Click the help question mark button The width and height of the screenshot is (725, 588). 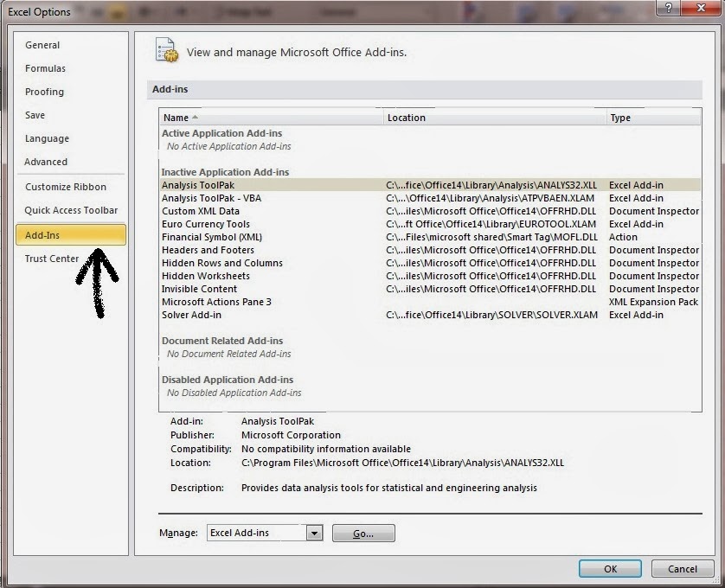tap(668, 8)
